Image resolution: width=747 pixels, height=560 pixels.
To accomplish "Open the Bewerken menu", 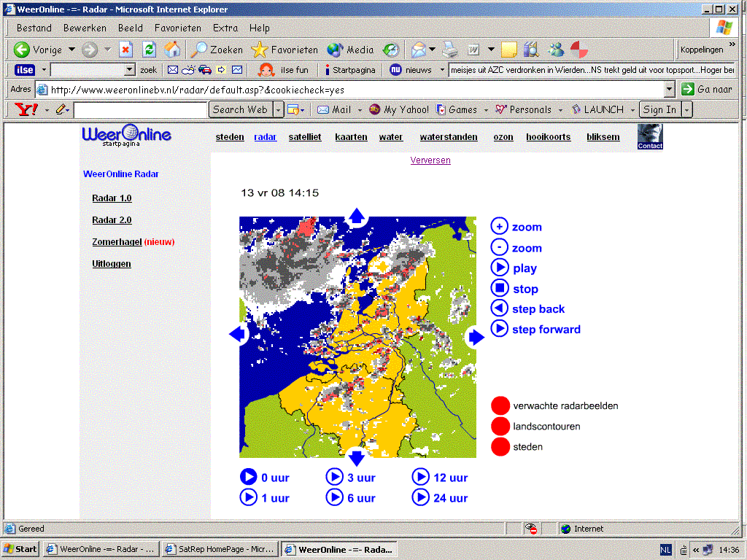I will [x=85, y=28].
